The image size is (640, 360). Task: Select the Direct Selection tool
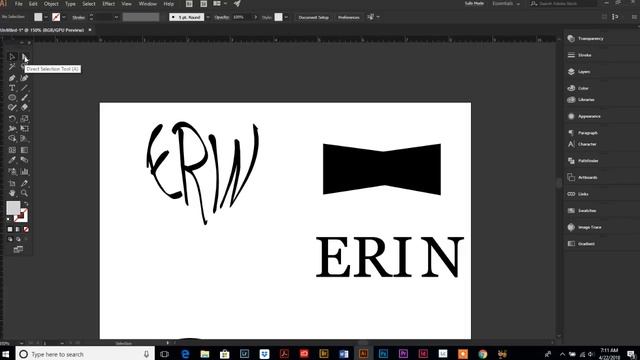click(24, 57)
